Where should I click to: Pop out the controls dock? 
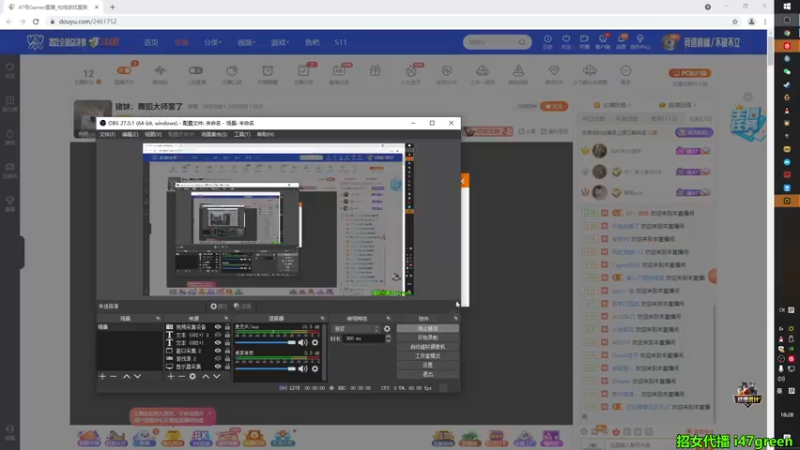tap(456, 318)
